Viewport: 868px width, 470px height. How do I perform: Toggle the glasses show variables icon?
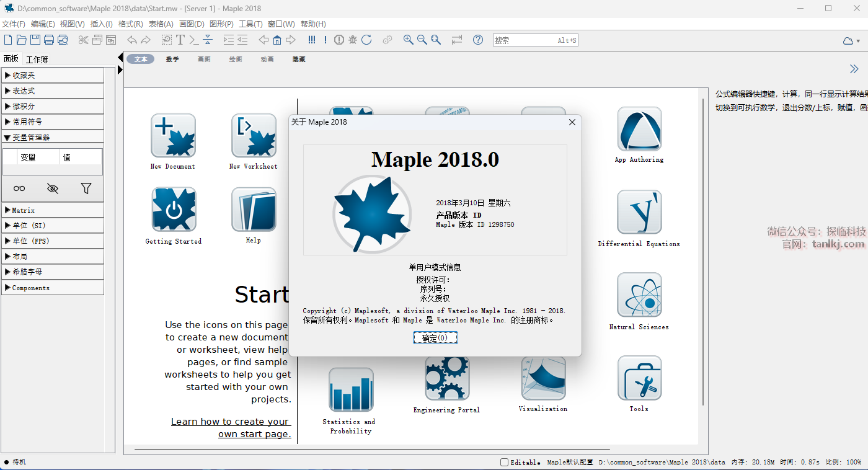click(x=20, y=188)
